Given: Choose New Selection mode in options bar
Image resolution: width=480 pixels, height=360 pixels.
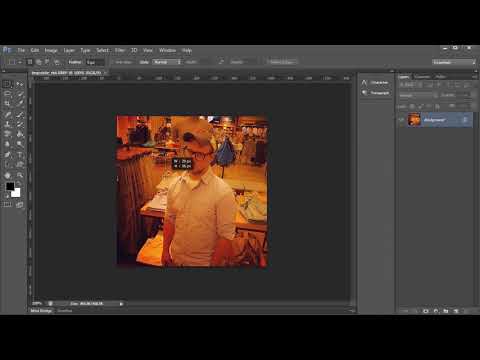Looking at the screenshot, I should tap(30, 62).
